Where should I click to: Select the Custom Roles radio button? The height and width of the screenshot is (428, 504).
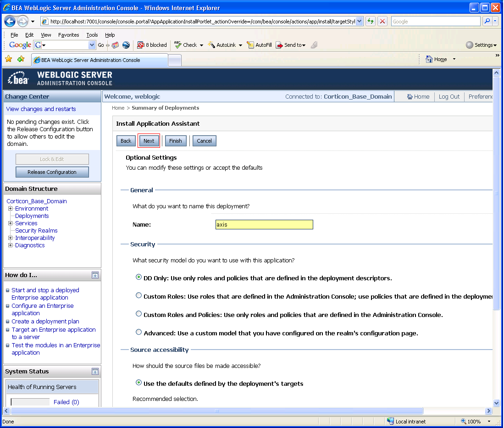point(138,295)
